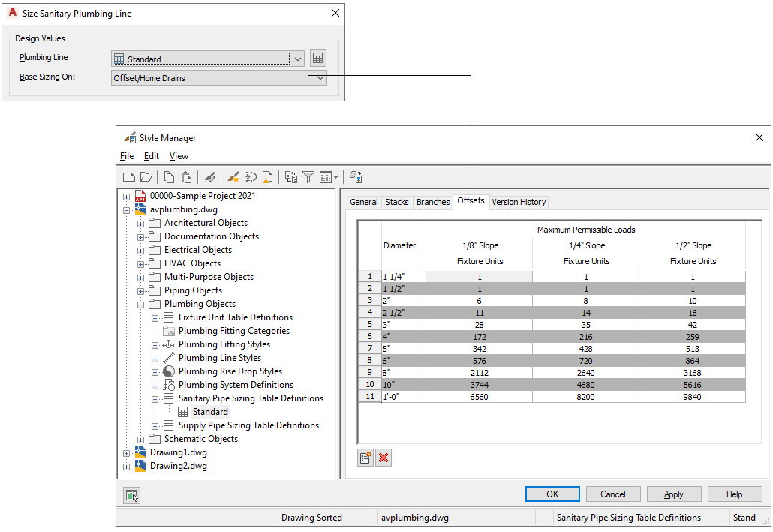Click New Style brush with star icon

[233, 177]
